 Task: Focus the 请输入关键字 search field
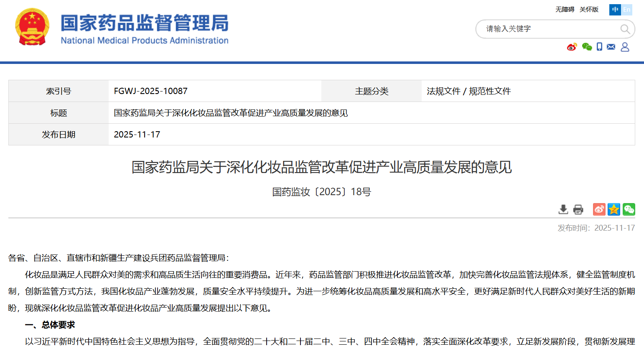coord(547,29)
